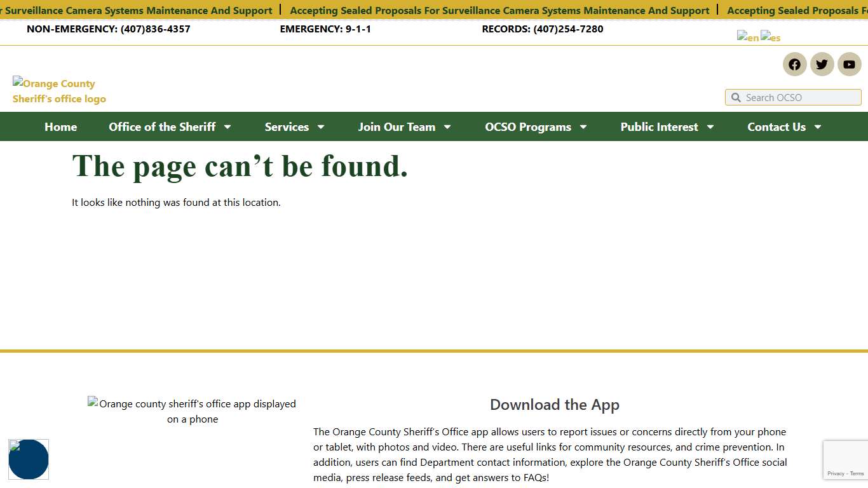Open the Contact Us menu
Image resolution: width=868 pixels, height=488 pixels.
pos(783,126)
